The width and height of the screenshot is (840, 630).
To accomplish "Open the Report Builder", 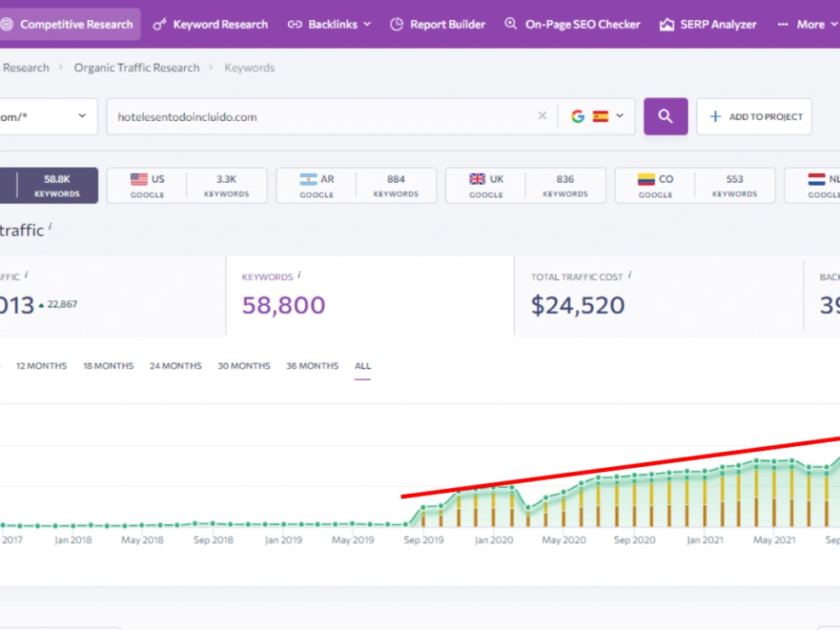I will coord(438,24).
